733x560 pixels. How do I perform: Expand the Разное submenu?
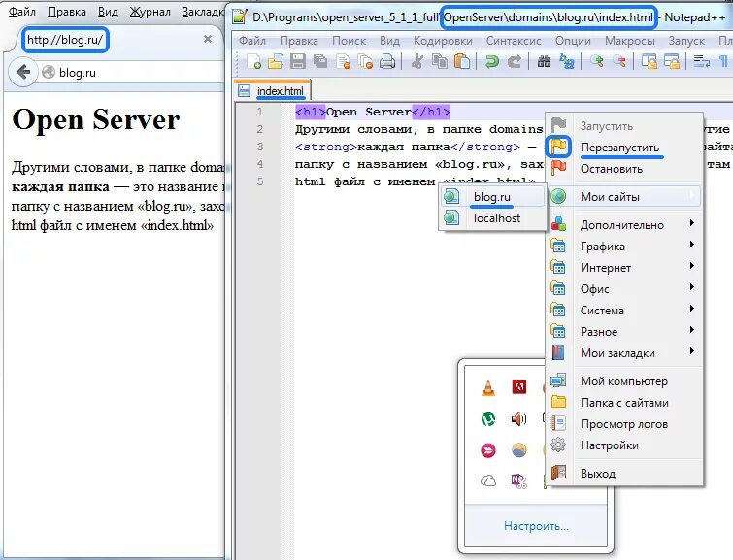pos(624,332)
